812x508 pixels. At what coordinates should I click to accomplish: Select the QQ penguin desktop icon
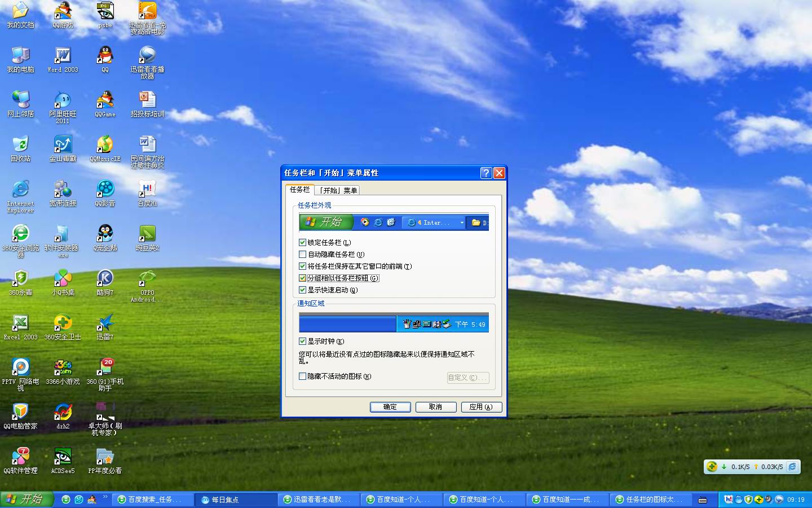(x=105, y=60)
